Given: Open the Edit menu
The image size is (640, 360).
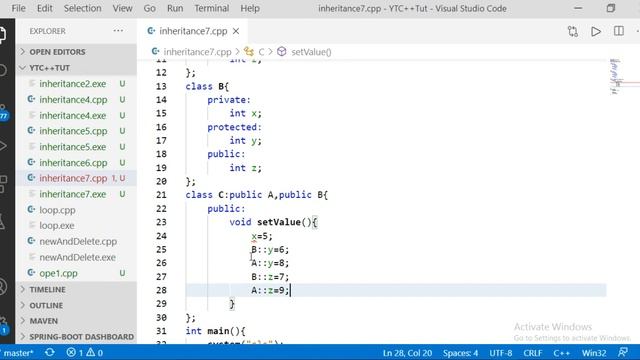Looking at the screenshot, I should (x=44, y=8).
